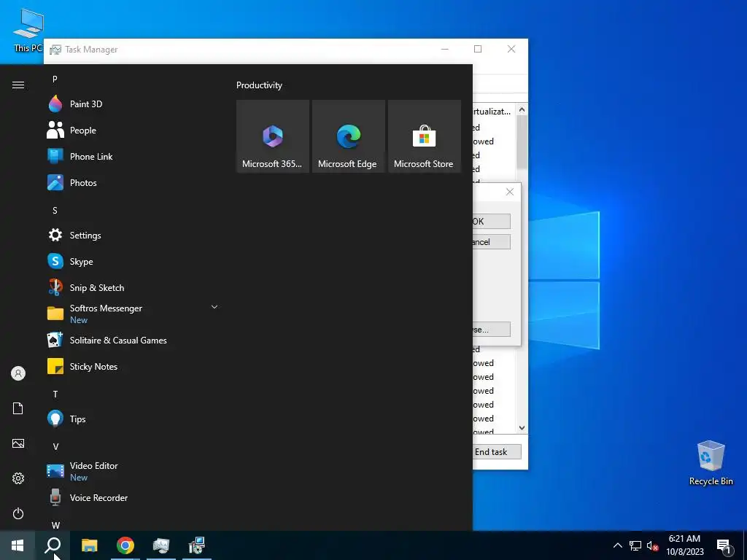Image resolution: width=747 pixels, height=560 pixels.
Task: Open Documents from the Start sidebar
Action: point(18,408)
